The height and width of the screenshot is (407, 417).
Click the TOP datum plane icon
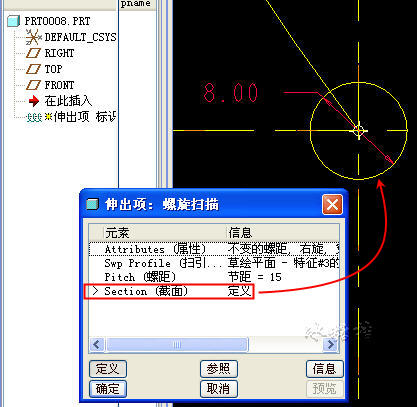pyautogui.click(x=33, y=69)
